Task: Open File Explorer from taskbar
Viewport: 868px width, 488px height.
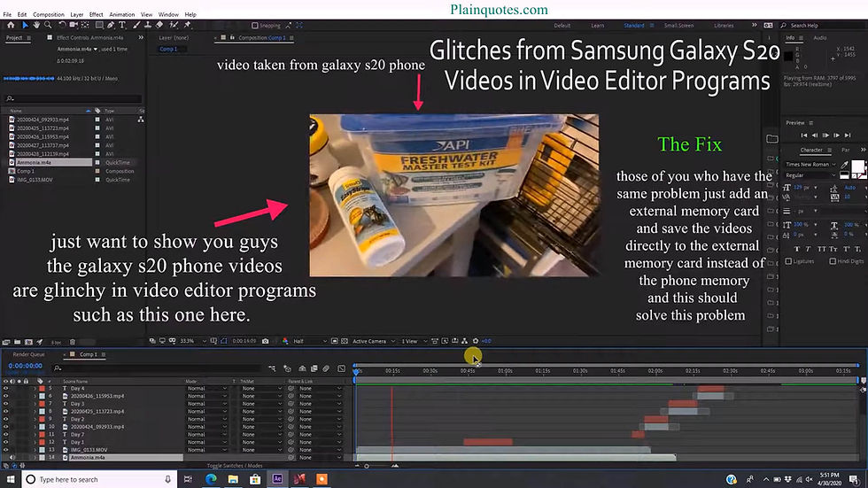Action: tap(233, 479)
